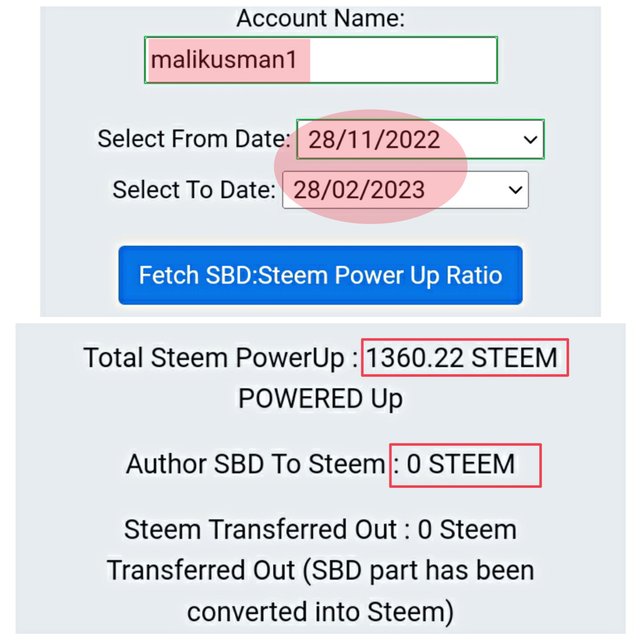640x640 pixels.
Task: Click the Steem Transferred Out : 0 Steem line
Action: (320, 530)
